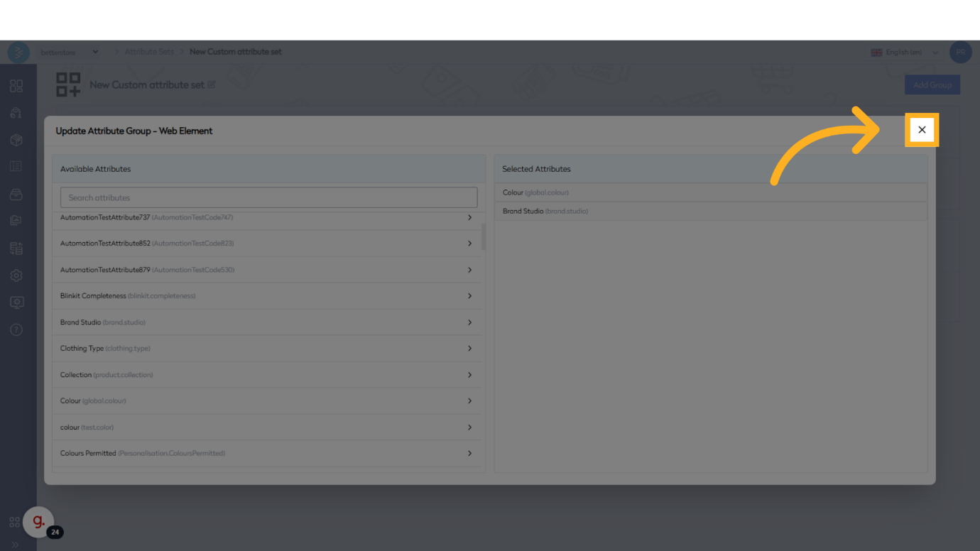Open the help question mark icon
980x551 pixels.
[x=16, y=329]
